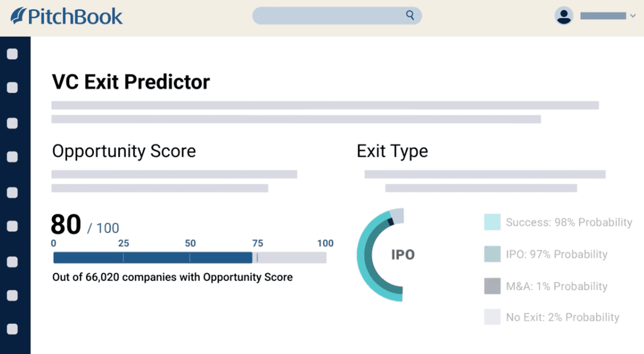Open the account dropdown in top right
The image size is (644, 354).
(x=632, y=16)
